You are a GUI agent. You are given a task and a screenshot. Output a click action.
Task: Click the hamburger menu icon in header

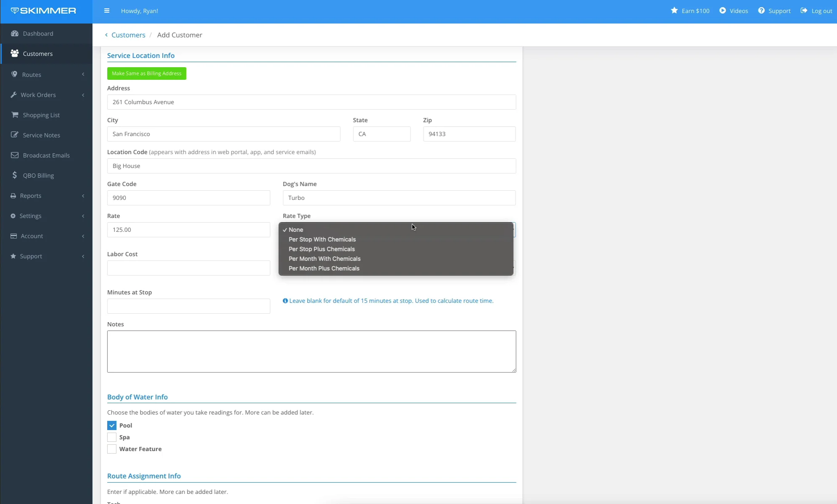pyautogui.click(x=107, y=11)
